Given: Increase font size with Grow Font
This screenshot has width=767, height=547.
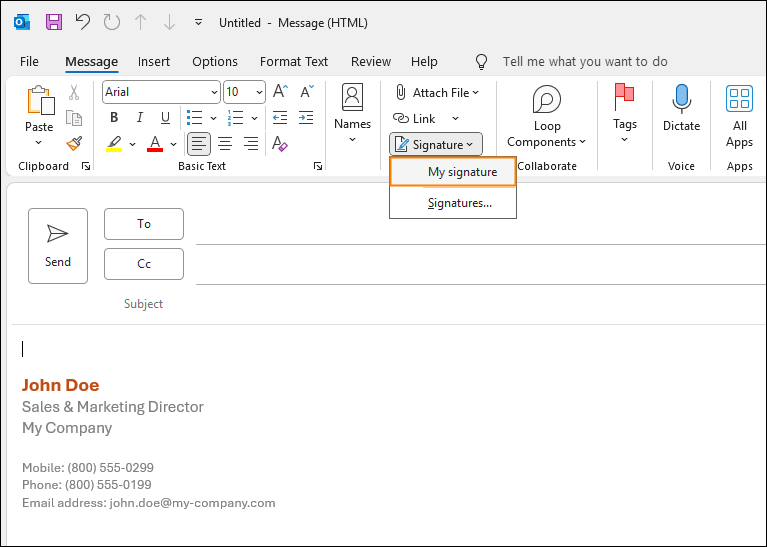Looking at the screenshot, I should 280,91.
